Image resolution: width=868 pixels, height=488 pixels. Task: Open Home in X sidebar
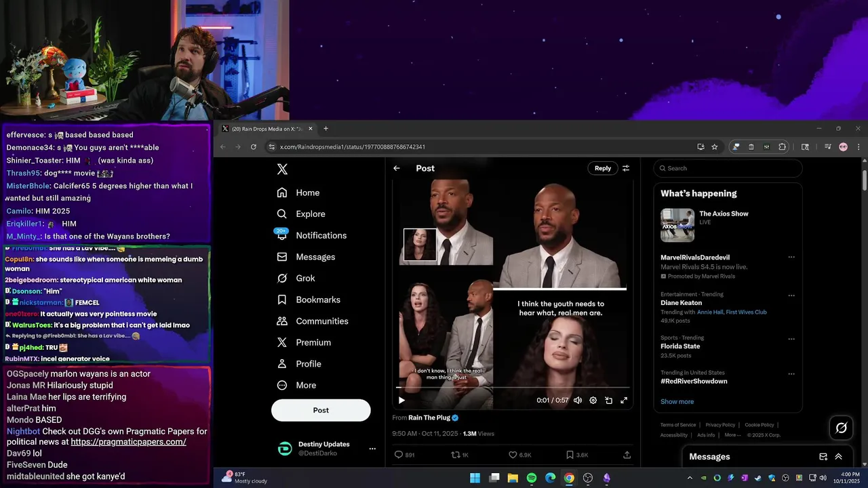pos(298,192)
